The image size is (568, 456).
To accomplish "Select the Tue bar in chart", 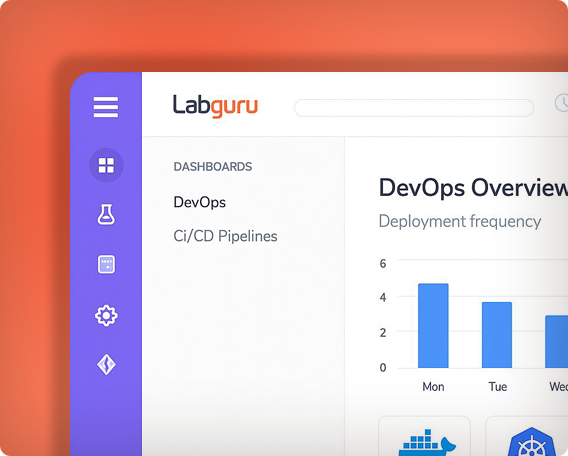I will [497, 335].
